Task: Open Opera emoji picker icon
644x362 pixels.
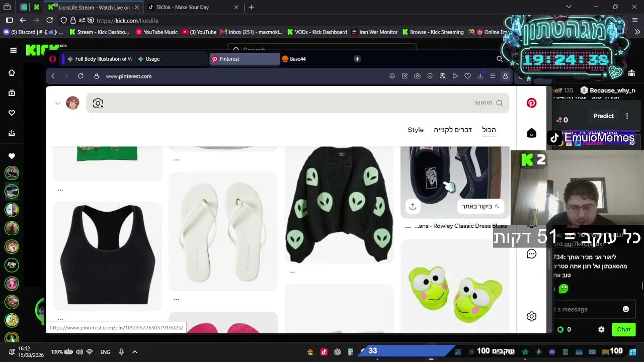Action: click(x=392, y=76)
